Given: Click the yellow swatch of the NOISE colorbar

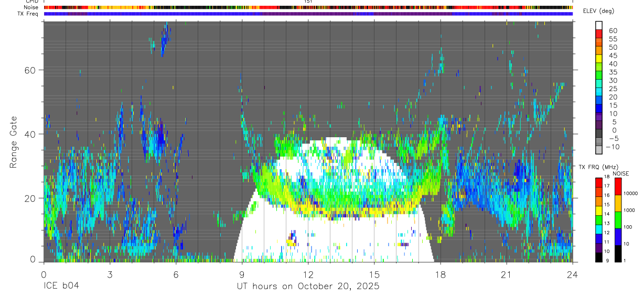Looking at the screenshot, I should point(618,203).
